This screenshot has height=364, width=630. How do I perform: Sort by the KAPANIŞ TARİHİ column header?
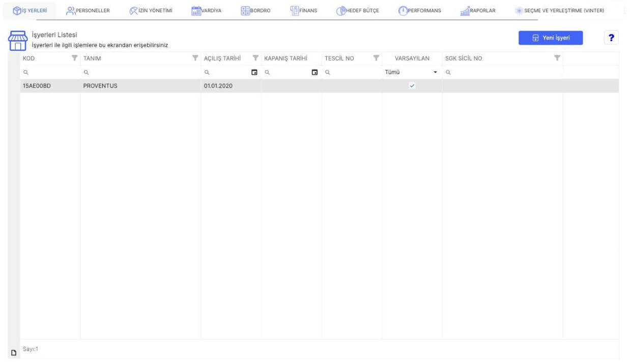pyautogui.click(x=286, y=58)
